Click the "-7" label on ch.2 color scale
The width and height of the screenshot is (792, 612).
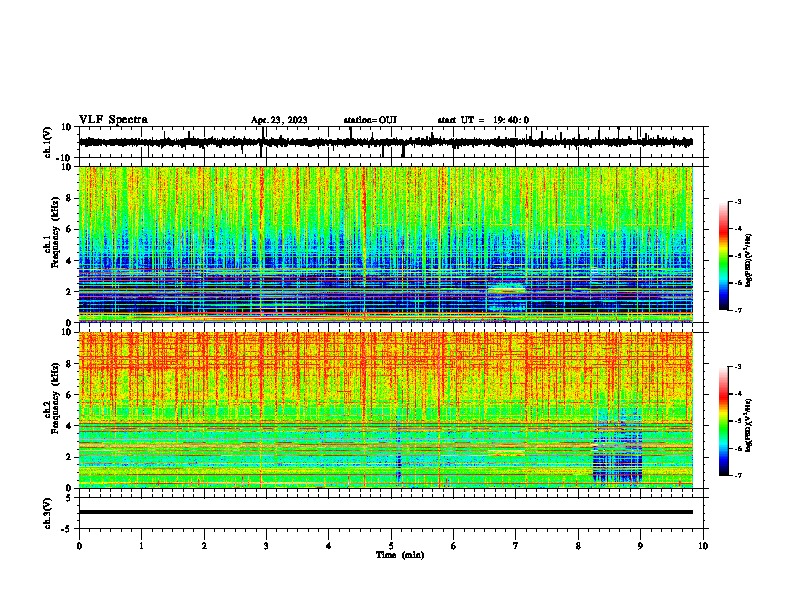point(737,476)
